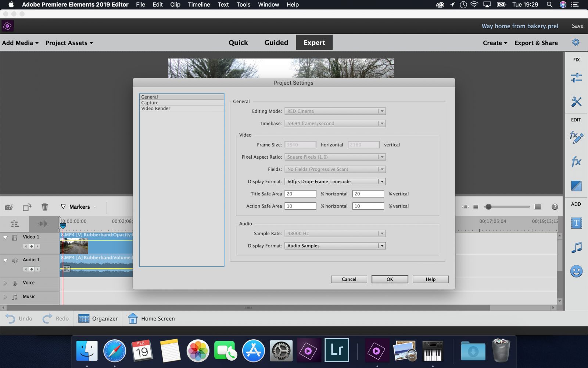Click the timeline zoom-out icon
This screenshot has width=588, height=368.
476,207
